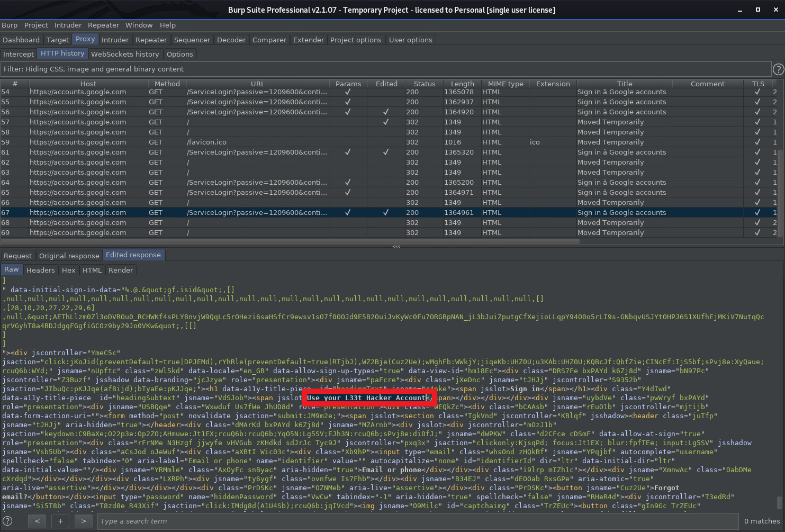Image resolution: width=785 pixels, height=532 pixels.
Task: Switch to the HTML view tab
Action: click(x=92, y=270)
